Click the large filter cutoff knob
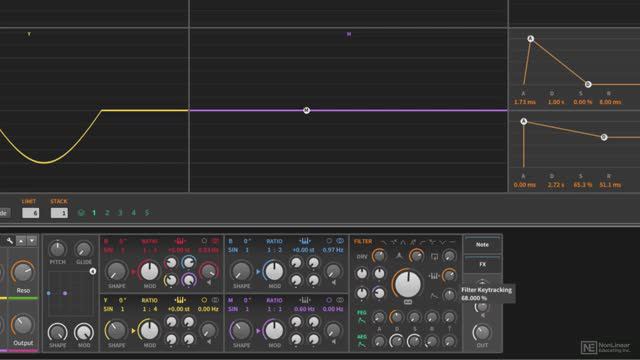Viewport: 640px width, 360px height. click(x=407, y=284)
